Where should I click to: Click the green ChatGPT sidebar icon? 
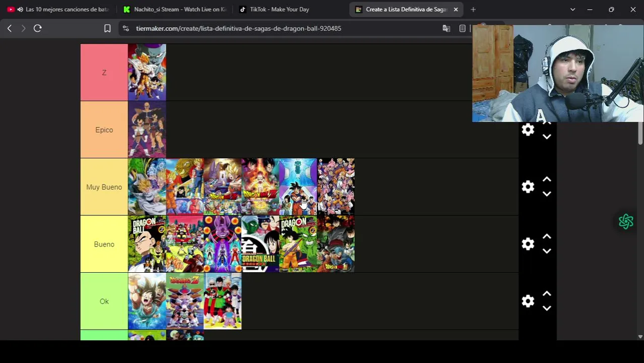[x=626, y=221]
